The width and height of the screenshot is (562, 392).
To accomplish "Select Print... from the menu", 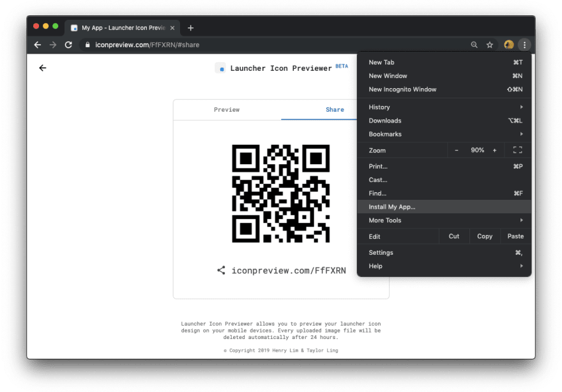I will [x=444, y=167].
